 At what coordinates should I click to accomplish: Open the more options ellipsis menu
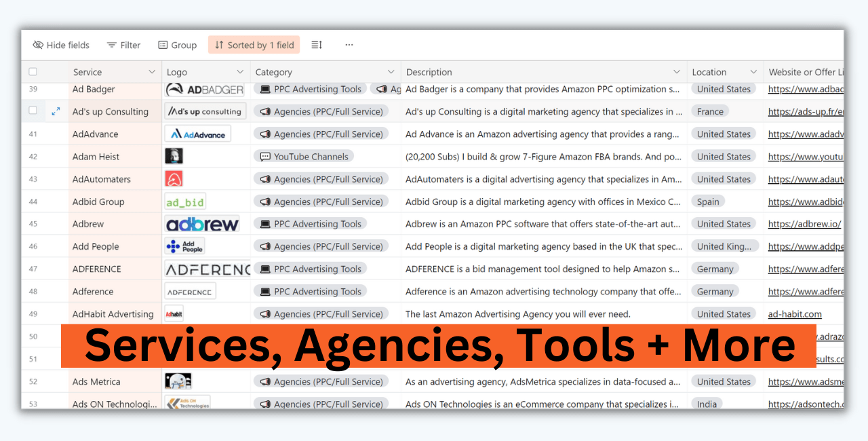point(349,45)
